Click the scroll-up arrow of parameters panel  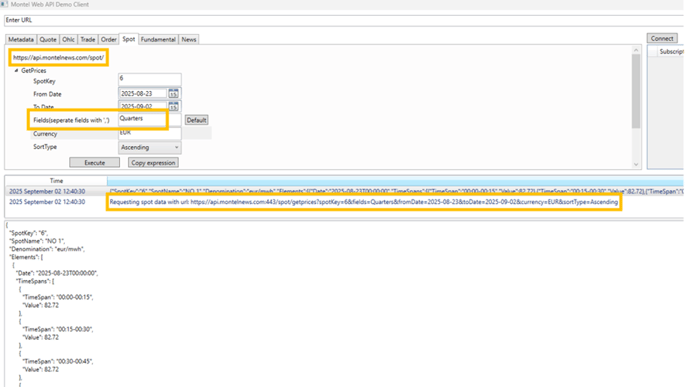point(636,50)
